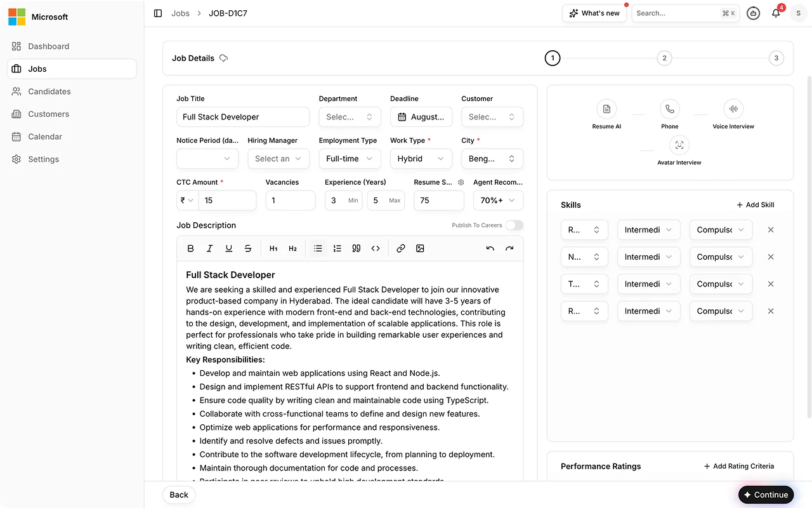Viewport: 812px width, 508px height.
Task: Open the user avatar S menu
Action: point(798,13)
